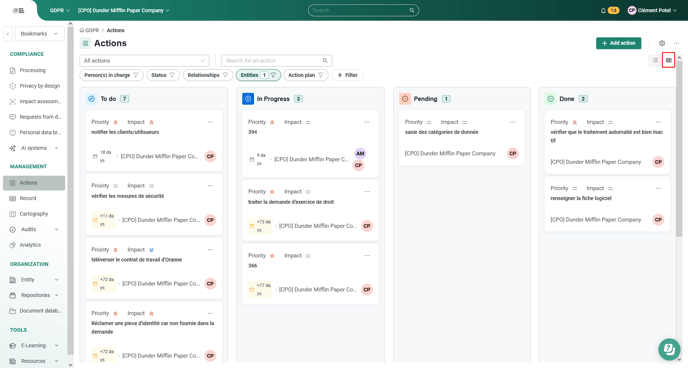Select Actions in the sidebar
The width and height of the screenshot is (688, 368).
point(34,183)
